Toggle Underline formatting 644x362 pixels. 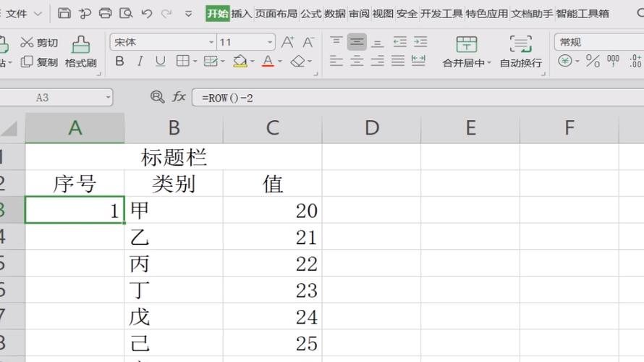(161, 62)
